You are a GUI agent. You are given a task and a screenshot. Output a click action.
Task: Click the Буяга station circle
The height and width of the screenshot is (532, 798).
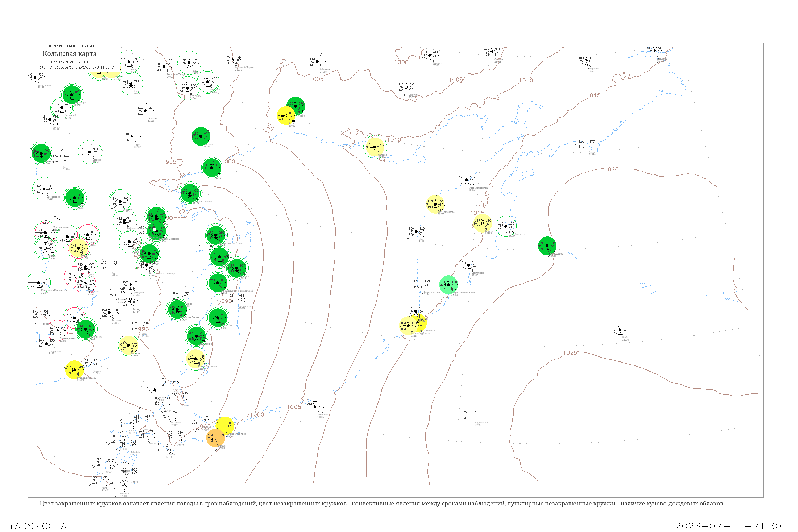pos(128,62)
